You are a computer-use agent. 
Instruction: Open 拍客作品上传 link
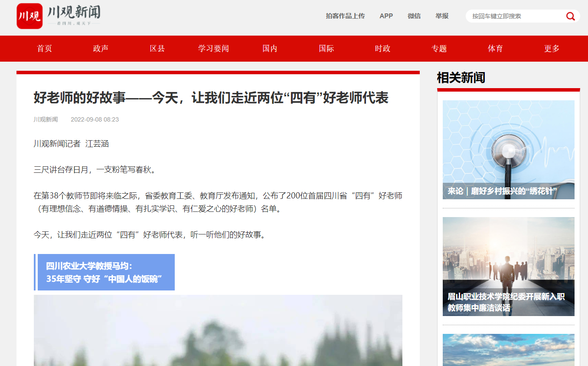345,16
